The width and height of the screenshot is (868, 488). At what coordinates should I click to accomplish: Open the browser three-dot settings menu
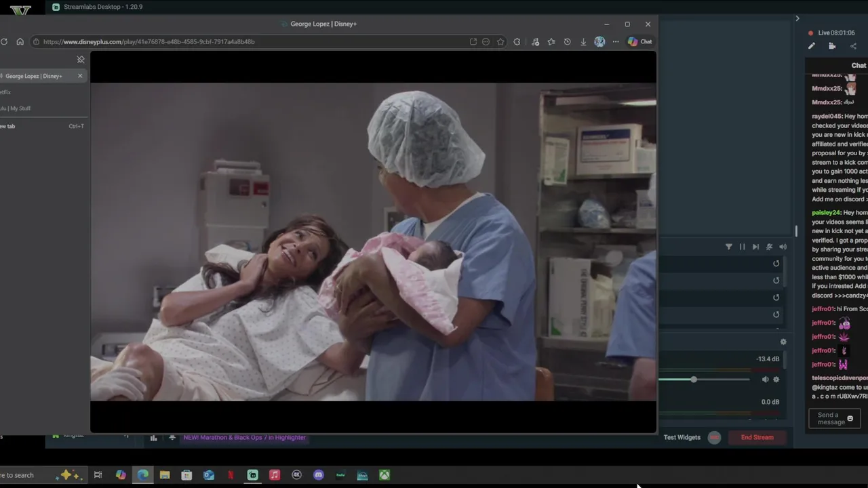point(616,41)
